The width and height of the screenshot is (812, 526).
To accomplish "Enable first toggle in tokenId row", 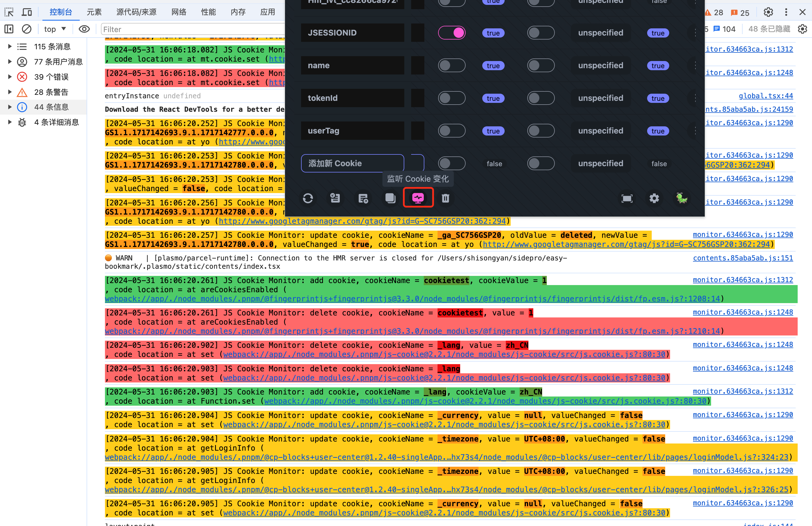I will pyautogui.click(x=452, y=98).
